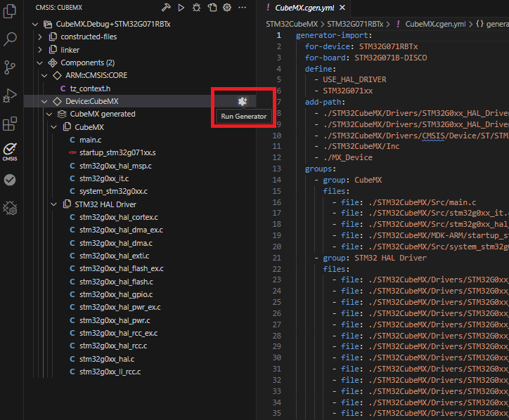Open stm32g0xx_hal_exti.c file
Viewport: 509px width, 420px height.
point(115,256)
